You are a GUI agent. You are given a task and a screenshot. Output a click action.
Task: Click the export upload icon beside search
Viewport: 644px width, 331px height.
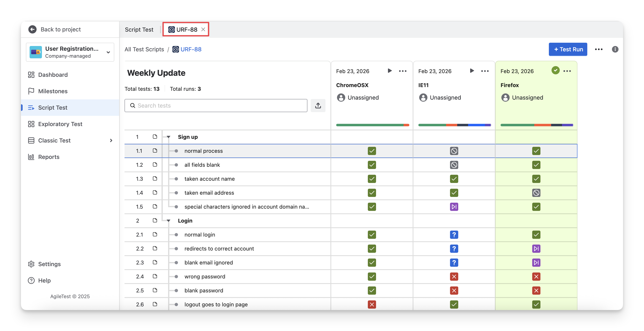[x=318, y=105]
